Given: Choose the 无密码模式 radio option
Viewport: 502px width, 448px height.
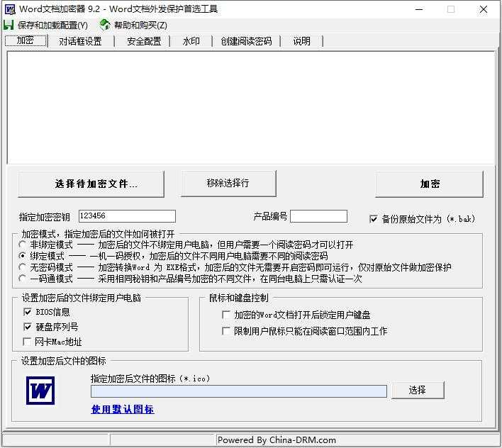Looking at the screenshot, I should pyautogui.click(x=22, y=267).
